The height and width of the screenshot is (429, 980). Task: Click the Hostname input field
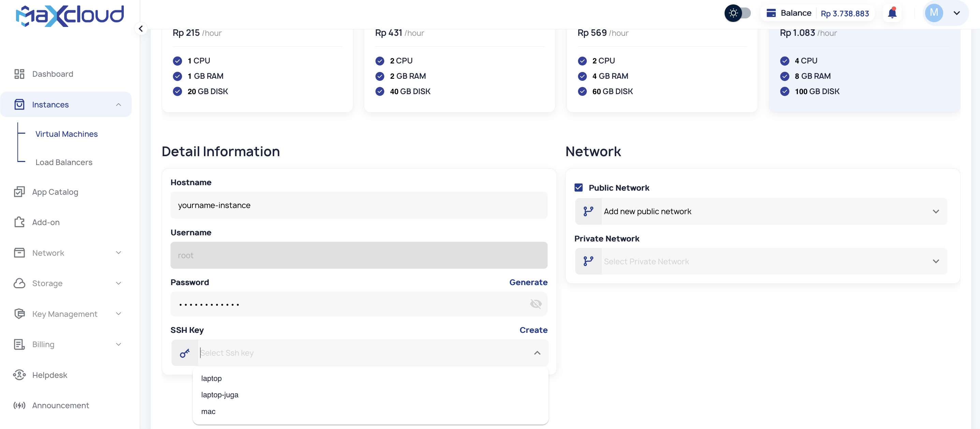[x=359, y=205]
